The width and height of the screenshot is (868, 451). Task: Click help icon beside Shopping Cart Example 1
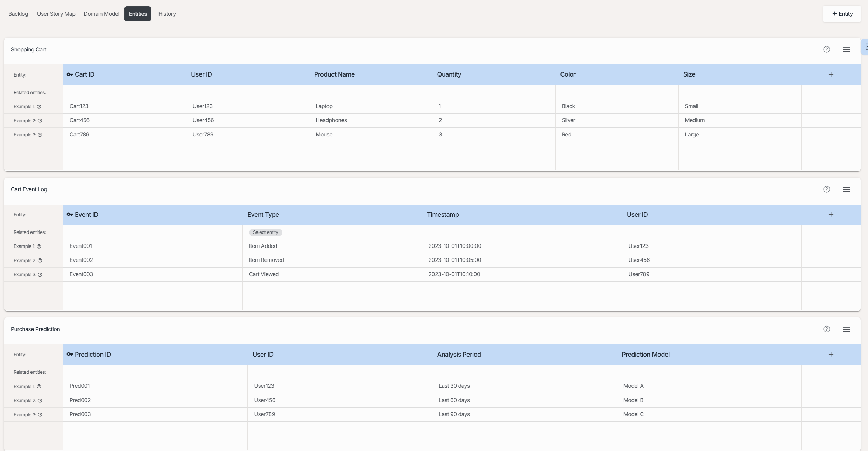39,107
